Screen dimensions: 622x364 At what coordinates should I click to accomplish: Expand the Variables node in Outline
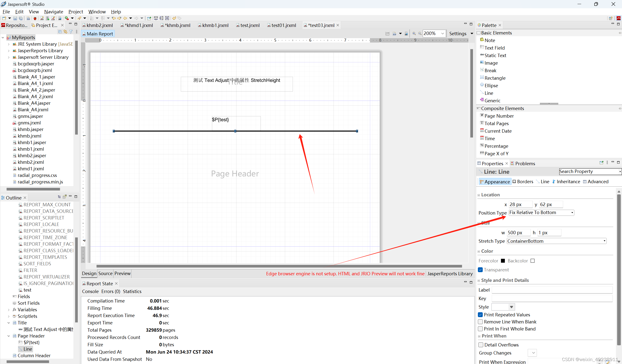point(9,310)
